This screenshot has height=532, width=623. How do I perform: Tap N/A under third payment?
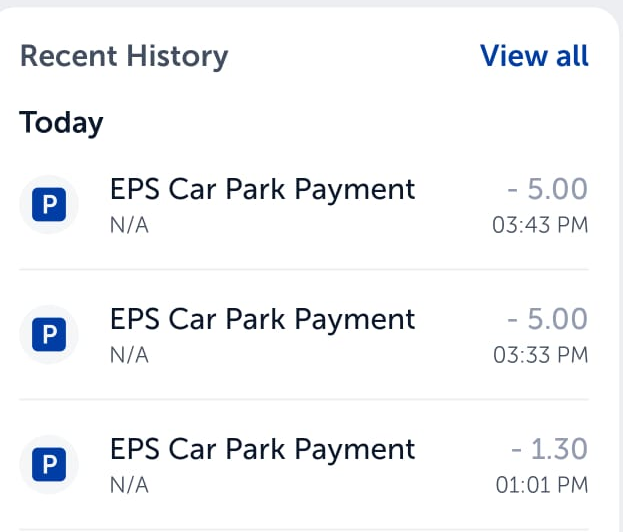pos(129,485)
